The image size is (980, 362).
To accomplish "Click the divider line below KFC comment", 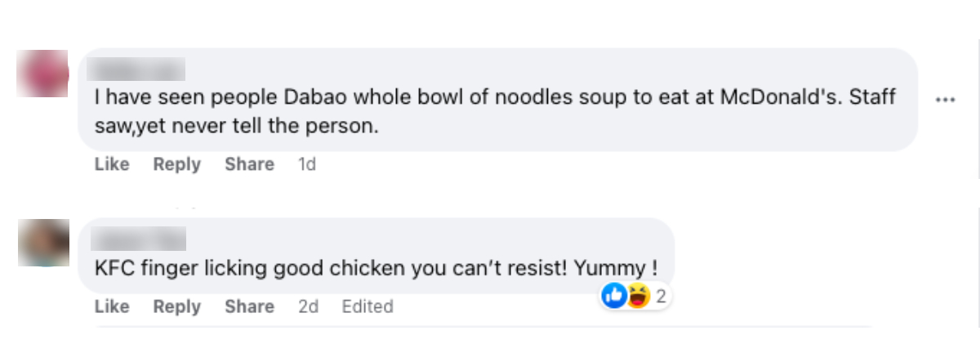I will (483, 327).
